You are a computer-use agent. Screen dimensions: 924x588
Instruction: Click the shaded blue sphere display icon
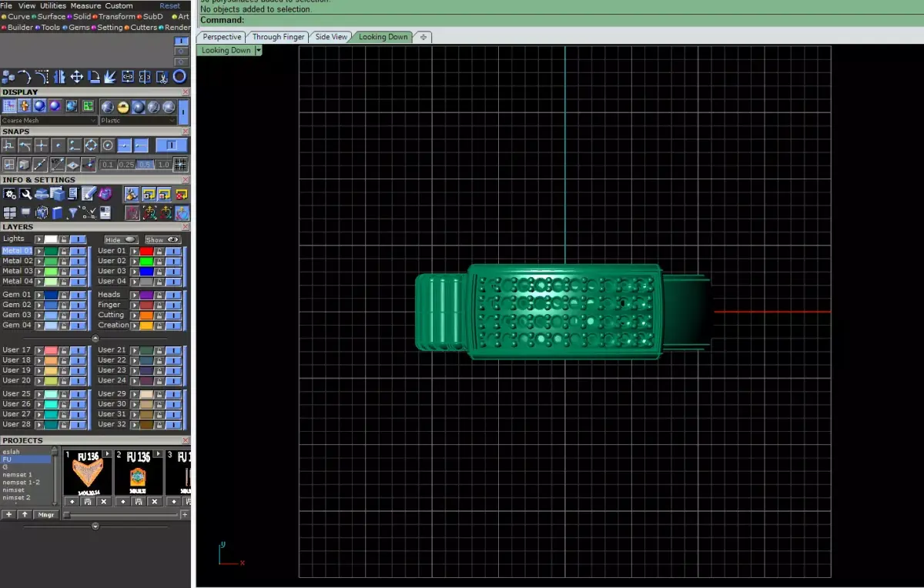point(40,106)
